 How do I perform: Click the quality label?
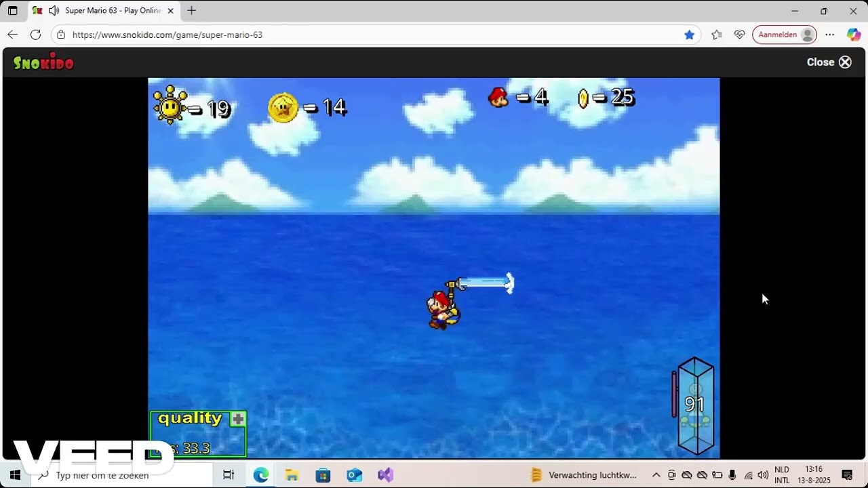[x=190, y=418]
